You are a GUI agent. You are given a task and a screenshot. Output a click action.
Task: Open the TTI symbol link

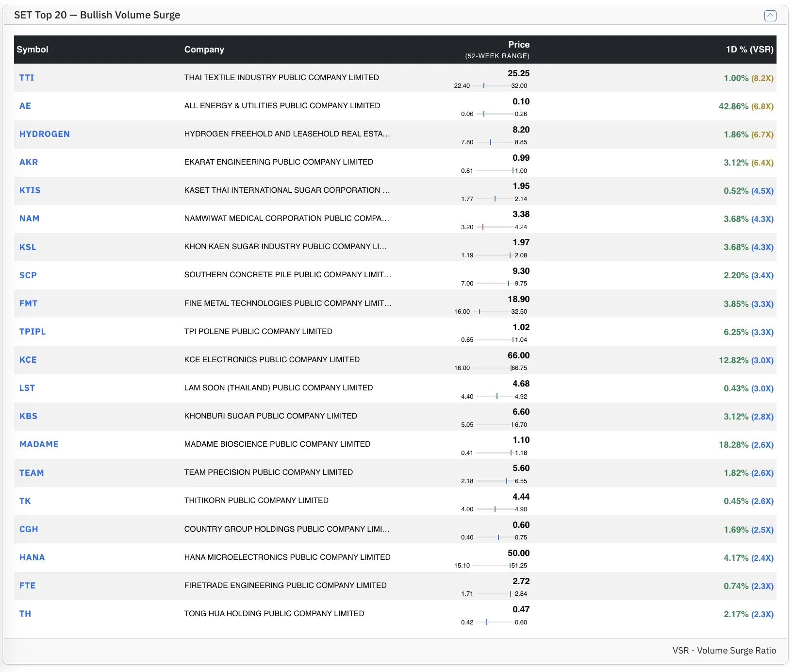[27, 78]
